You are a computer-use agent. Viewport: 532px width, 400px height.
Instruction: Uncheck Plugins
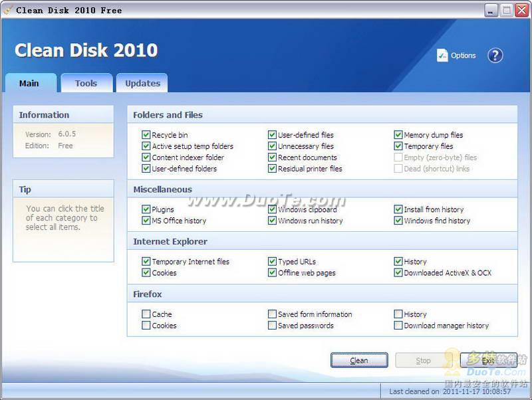(146, 209)
